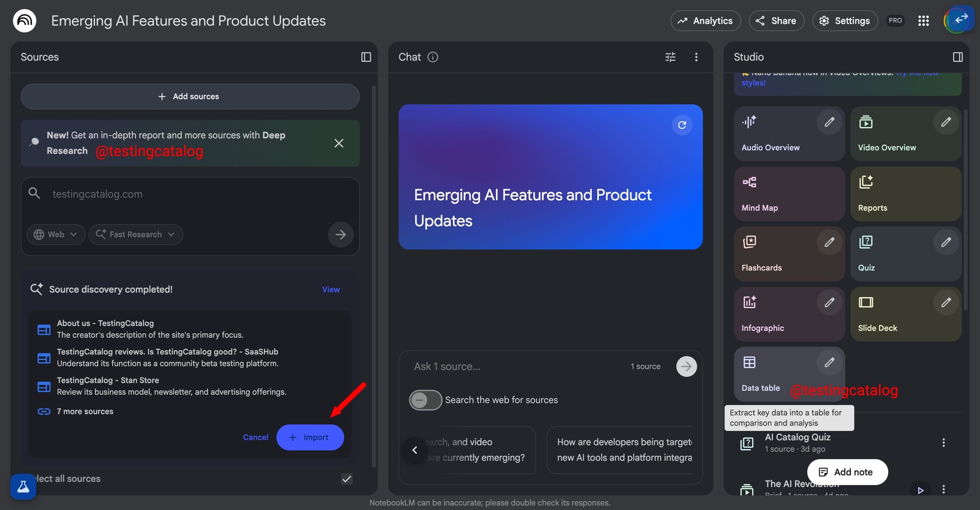The image size is (980, 510).
Task: Collapse the Sources panel
Action: pos(366,57)
